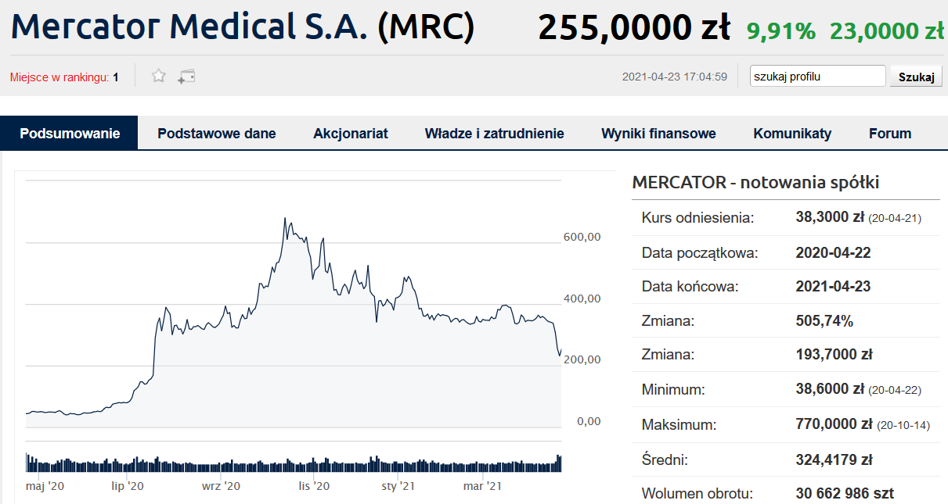
Task: Click the Maksimum value 770,0000 zł
Action: coord(834,424)
